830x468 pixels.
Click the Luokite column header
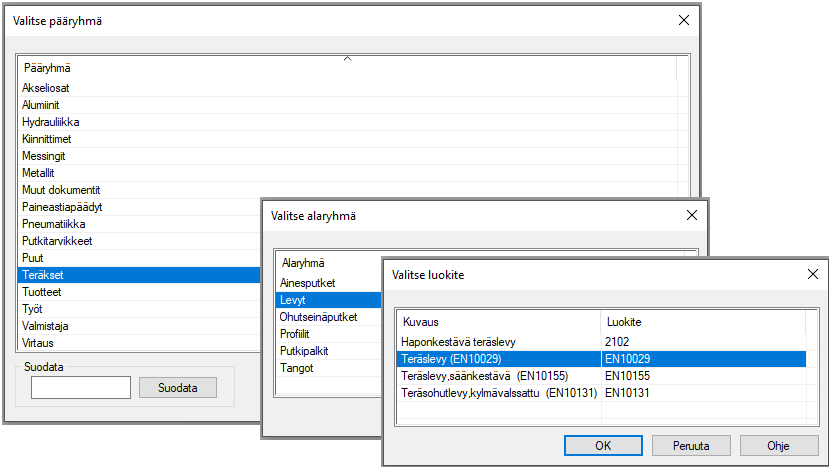click(623, 322)
